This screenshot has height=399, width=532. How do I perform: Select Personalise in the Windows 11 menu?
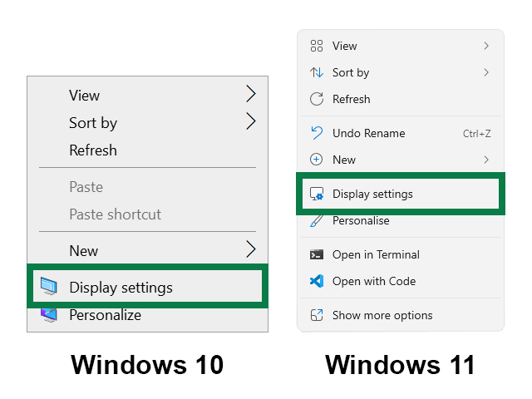coord(361,221)
